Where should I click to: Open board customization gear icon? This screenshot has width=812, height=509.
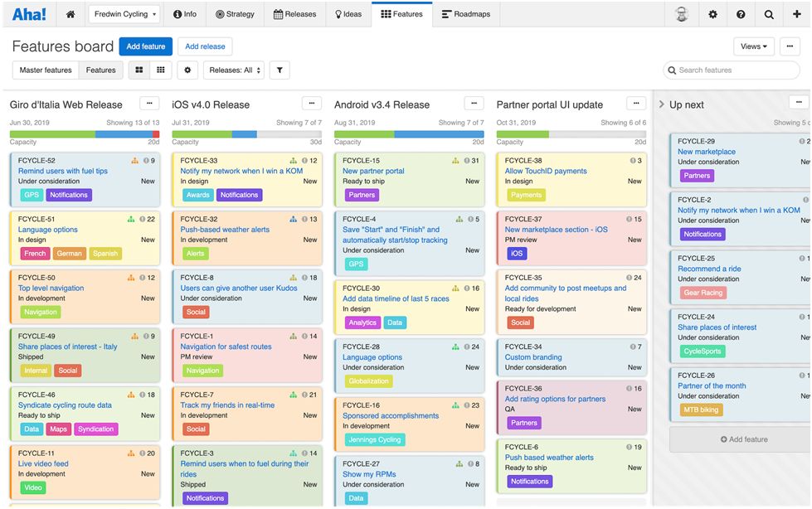187,70
